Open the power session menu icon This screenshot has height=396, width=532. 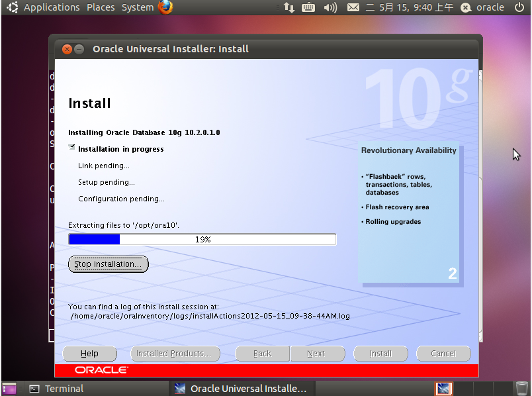coord(519,7)
